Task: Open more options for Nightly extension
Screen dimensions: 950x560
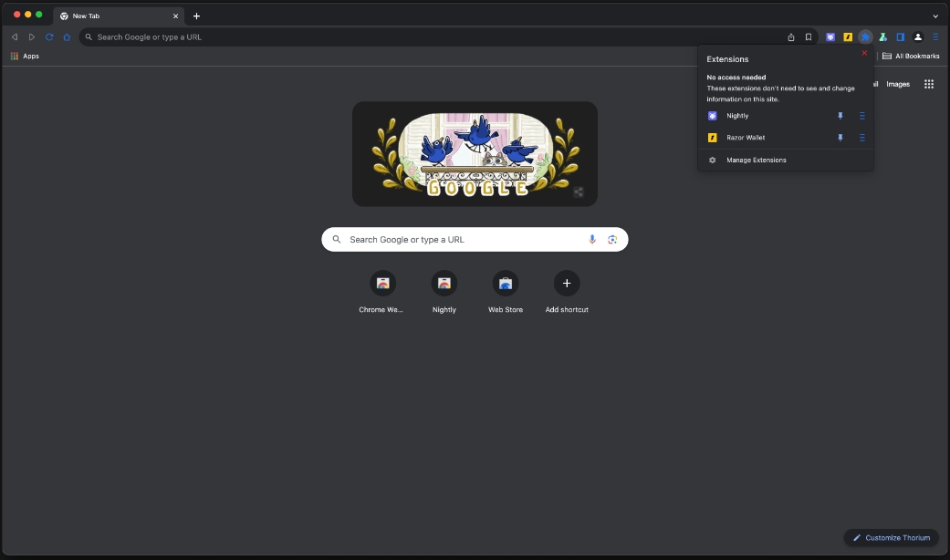Action: (862, 116)
